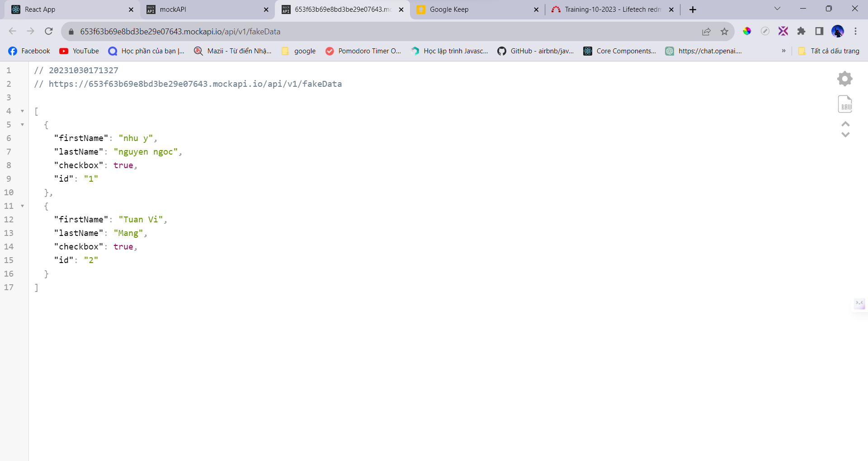Open a new browser tab
This screenshot has width=868, height=461.
(693, 9)
